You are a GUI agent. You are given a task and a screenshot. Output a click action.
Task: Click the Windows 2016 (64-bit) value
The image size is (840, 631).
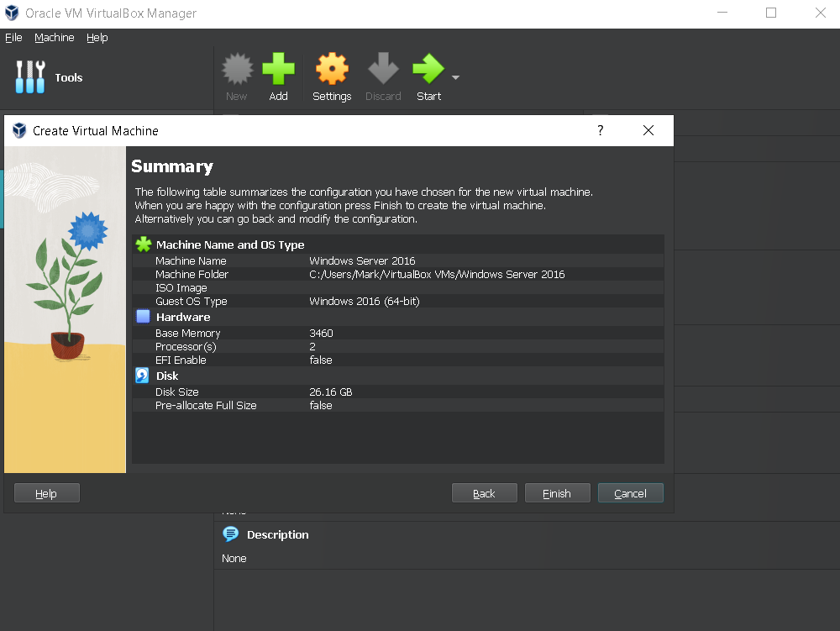tap(365, 301)
